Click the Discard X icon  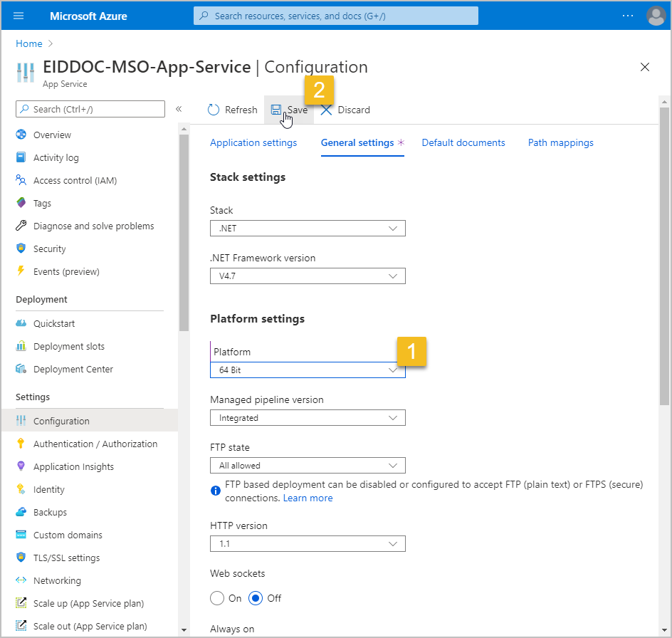(327, 110)
